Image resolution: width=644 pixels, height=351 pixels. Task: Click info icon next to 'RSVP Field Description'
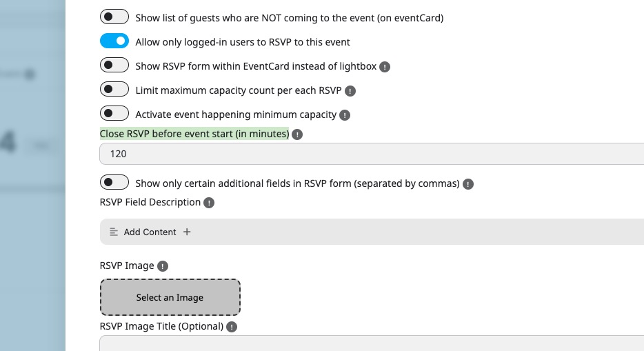(210, 203)
